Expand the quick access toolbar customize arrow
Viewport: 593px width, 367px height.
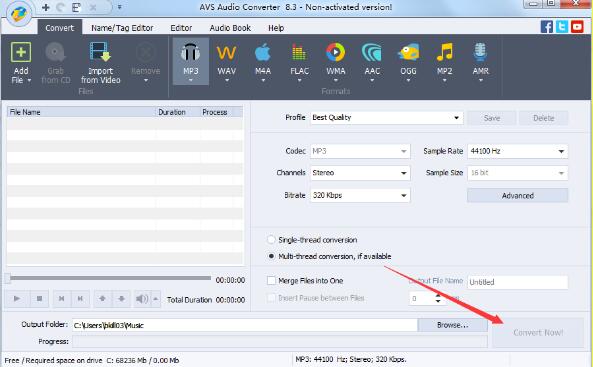tap(120, 7)
